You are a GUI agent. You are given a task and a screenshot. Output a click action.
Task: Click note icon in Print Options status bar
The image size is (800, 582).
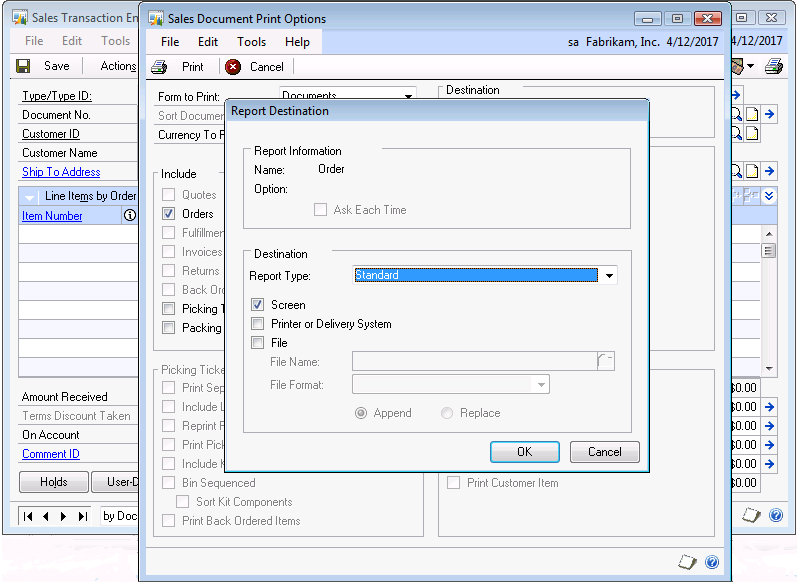[687, 562]
